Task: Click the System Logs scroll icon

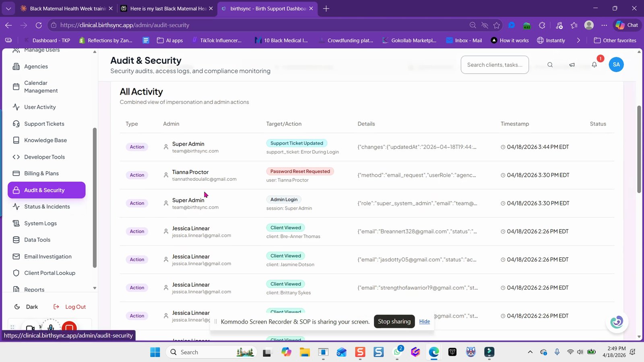Action: (x=16, y=223)
